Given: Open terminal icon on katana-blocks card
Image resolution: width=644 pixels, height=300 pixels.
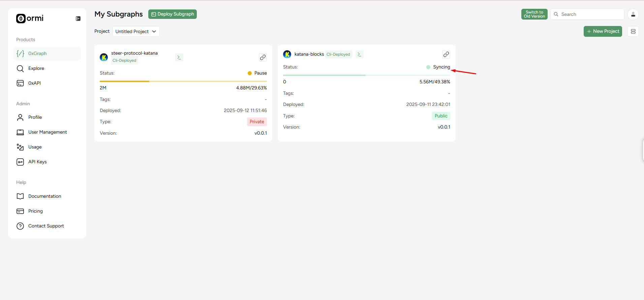Looking at the screenshot, I should (x=360, y=54).
